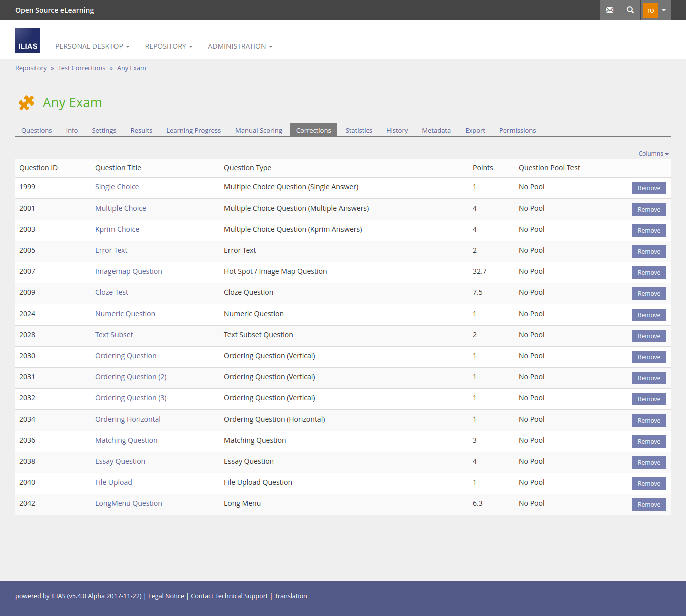The height and width of the screenshot is (616, 686).
Task: Expand the Repository menu
Action: (168, 46)
